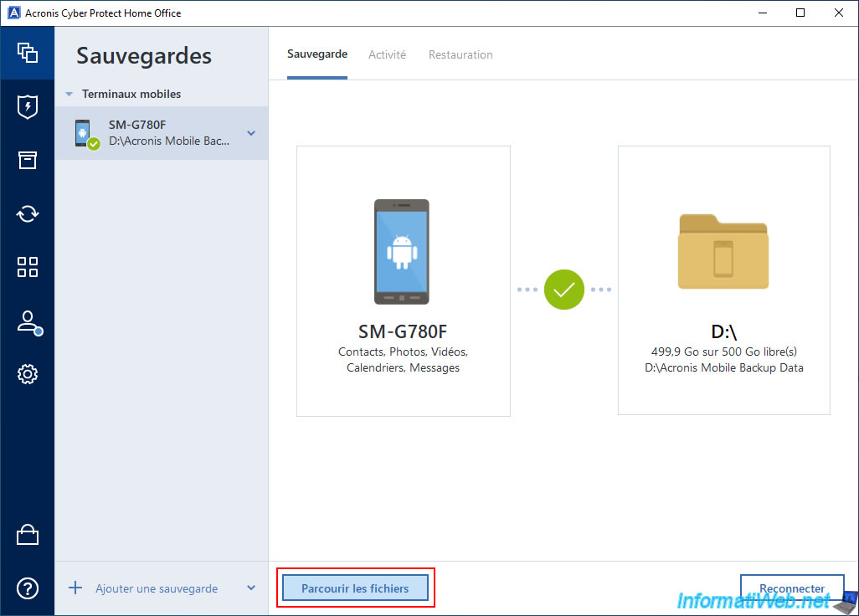This screenshot has height=616, width=859.
Task: Open the Ajouter une sauvegarde dropdown arrow
Action: tap(251, 588)
